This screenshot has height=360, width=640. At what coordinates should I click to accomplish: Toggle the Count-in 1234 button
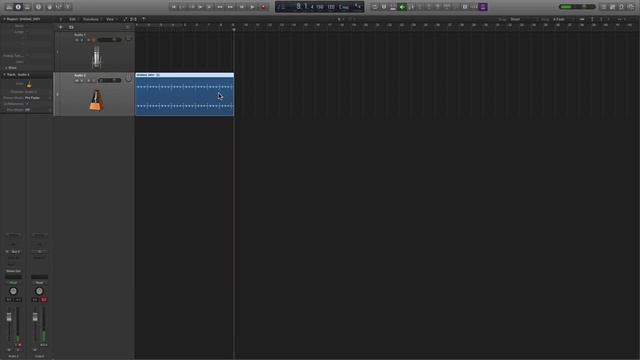point(474,7)
